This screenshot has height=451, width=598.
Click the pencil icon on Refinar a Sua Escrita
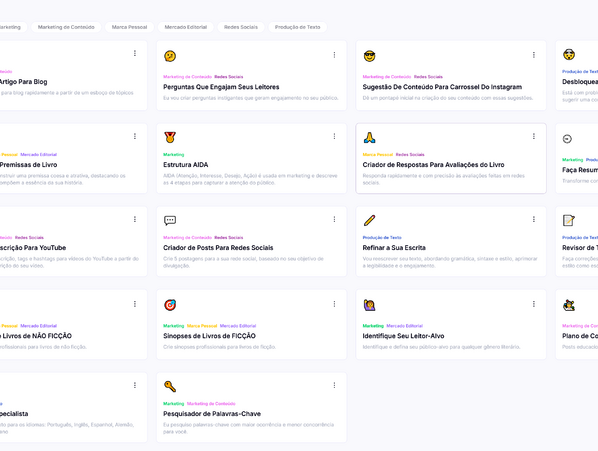click(369, 220)
